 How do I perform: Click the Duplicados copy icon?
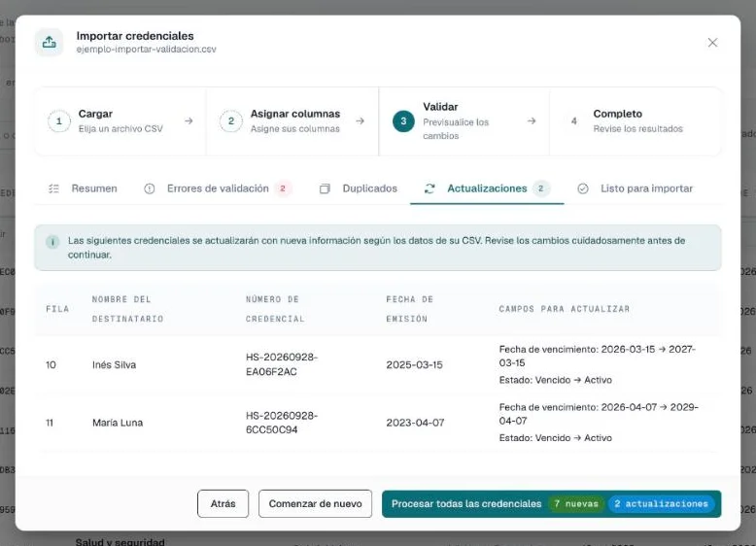pyautogui.click(x=325, y=188)
